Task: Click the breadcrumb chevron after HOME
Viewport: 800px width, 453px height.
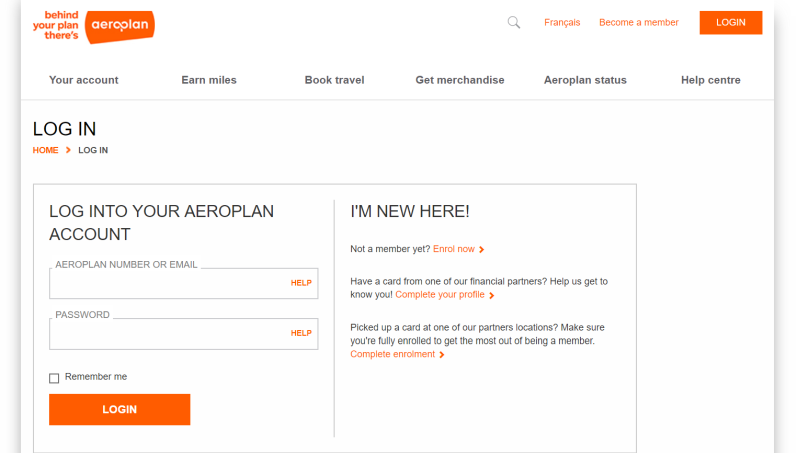Action: click(68, 150)
